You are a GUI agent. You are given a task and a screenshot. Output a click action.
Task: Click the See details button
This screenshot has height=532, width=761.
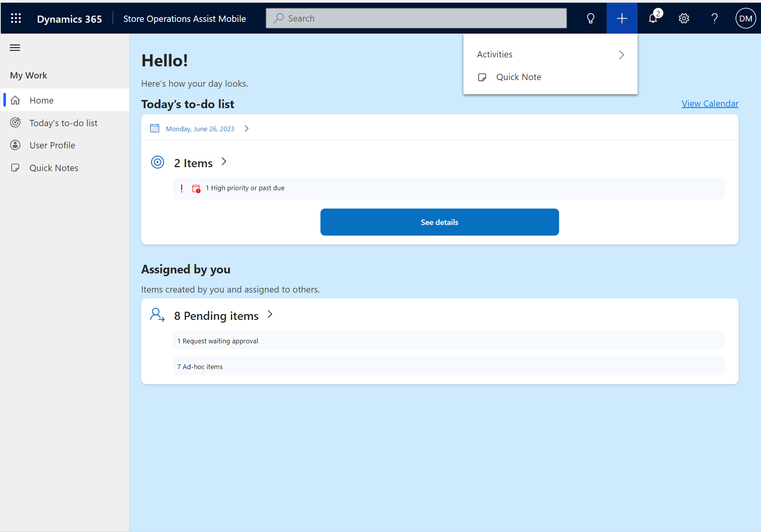(439, 222)
